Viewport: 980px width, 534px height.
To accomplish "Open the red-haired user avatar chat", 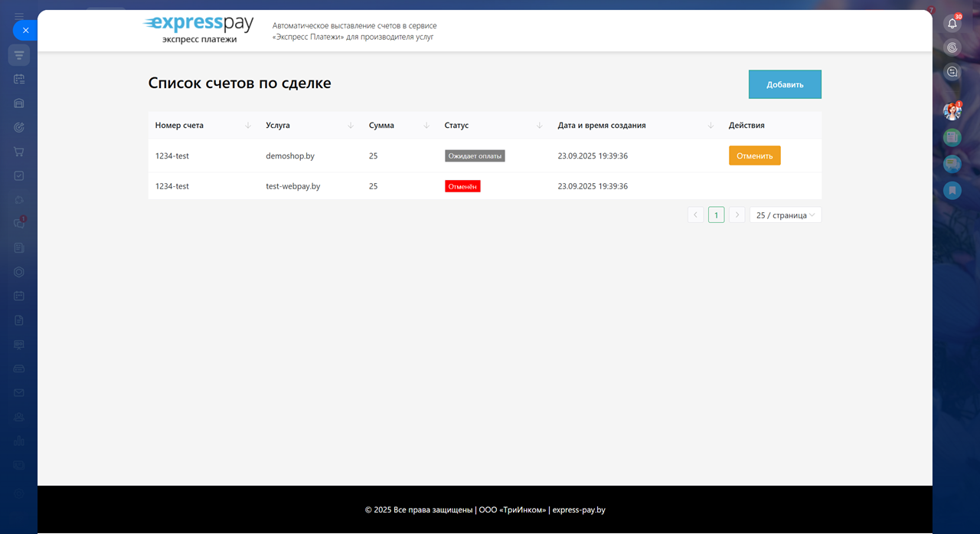I will (x=952, y=112).
